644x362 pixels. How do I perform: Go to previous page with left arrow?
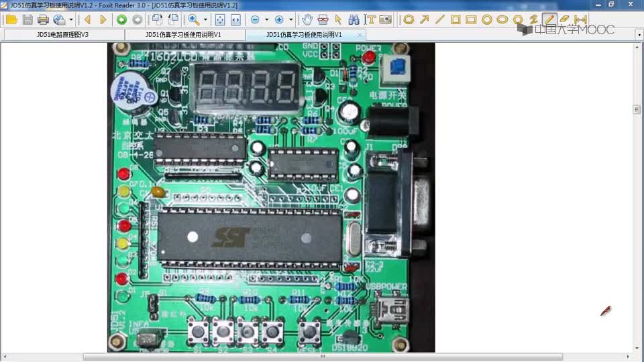tap(87, 19)
